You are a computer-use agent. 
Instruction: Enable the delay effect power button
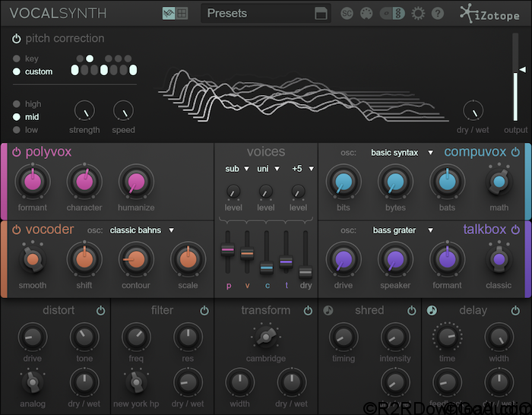(x=515, y=310)
